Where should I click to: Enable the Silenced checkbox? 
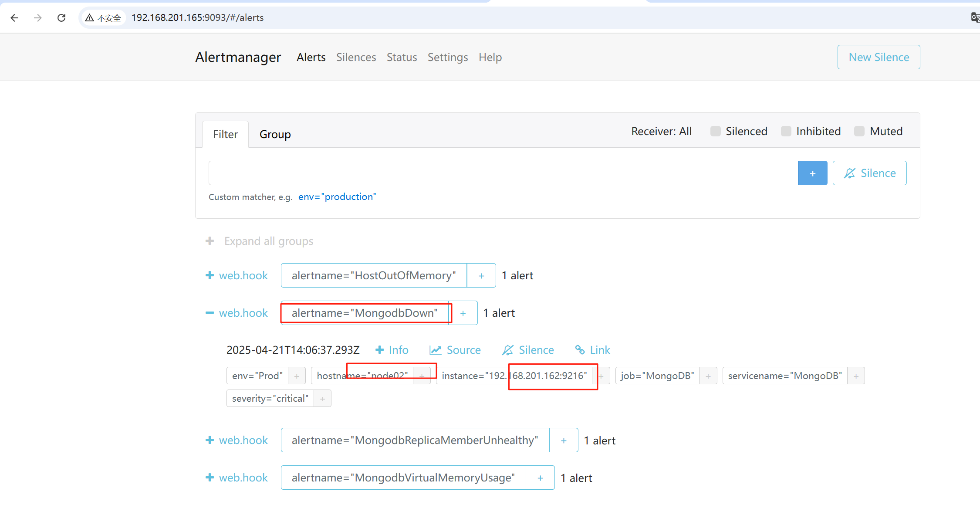point(715,132)
